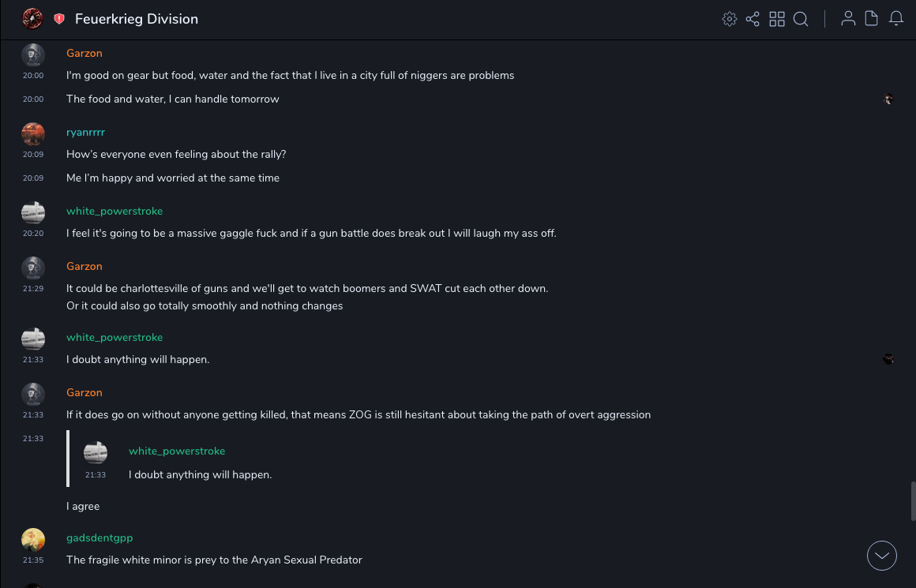The image size is (916, 588).
Task: Open the files document icon
Action: pyautogui.click(x=872, y=19)
